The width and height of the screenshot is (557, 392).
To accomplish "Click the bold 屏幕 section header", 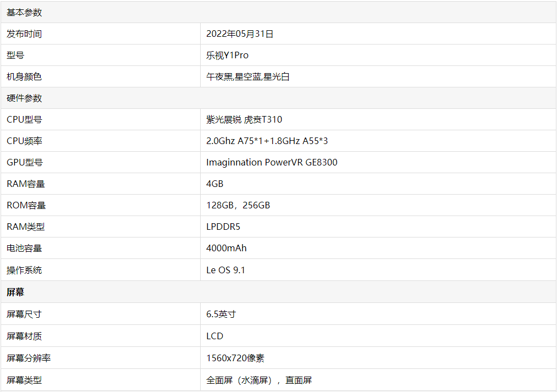I will [278, 292].
